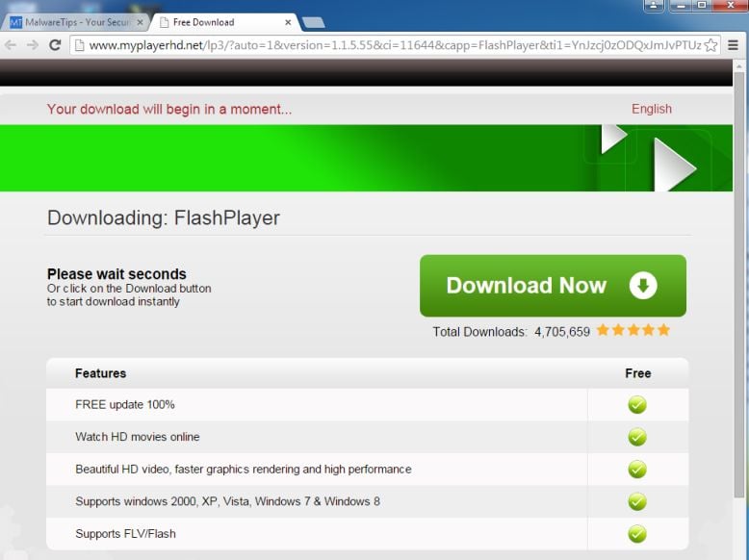Click 'Total Downloads: 4,705,659' text
Viewport: 749px width, 560px height.
coord(511,332)
